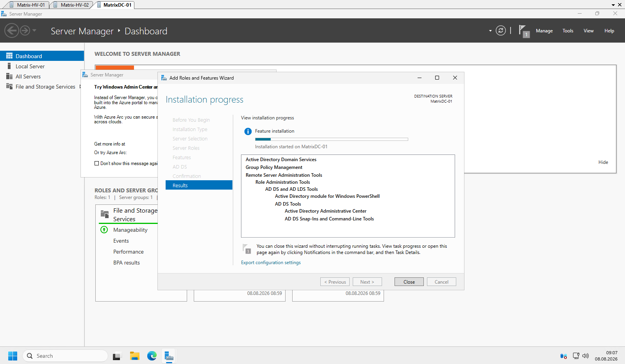Open the tab list dropdown arrow at top right
The width and height of the screenshot is (625, 364).
tap(613, 5)
